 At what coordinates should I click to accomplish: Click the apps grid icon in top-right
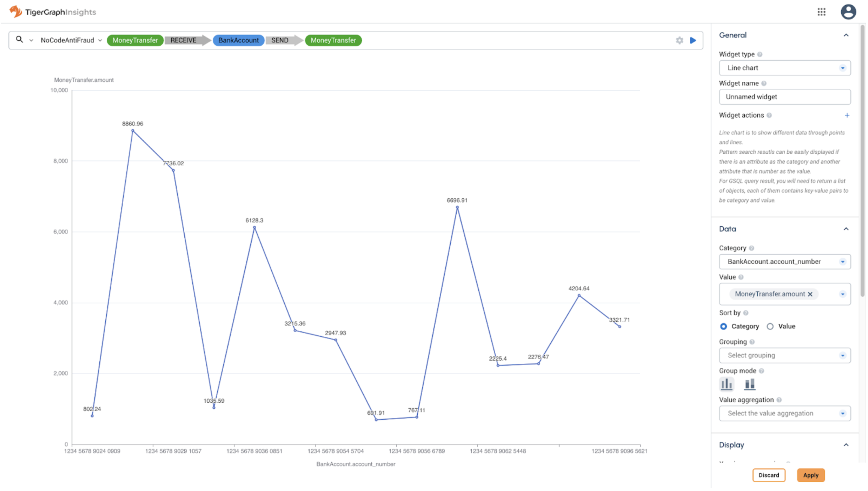tap(822, 12)
